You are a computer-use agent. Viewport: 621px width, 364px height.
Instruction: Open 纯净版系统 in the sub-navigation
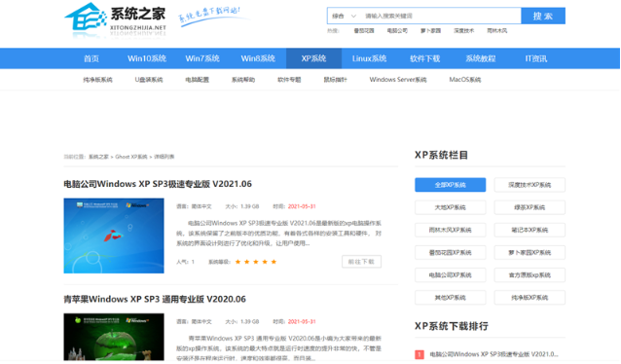(98, 80)
